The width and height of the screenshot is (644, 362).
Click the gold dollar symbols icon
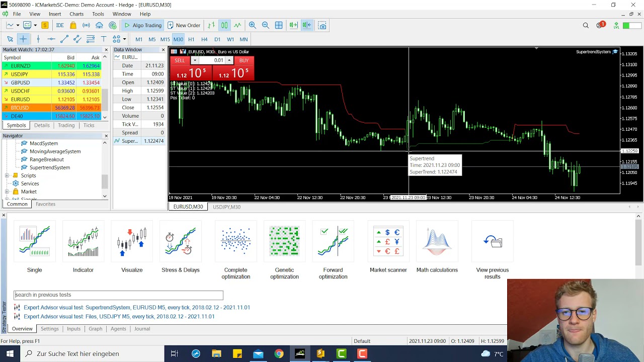(x=45, y=25)
